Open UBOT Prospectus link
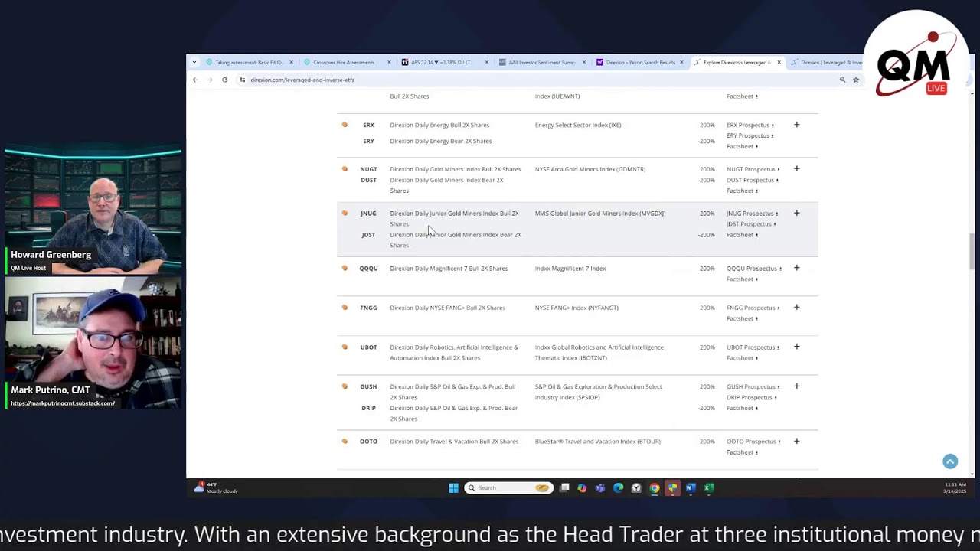Screen dimensions: 980x551 (x=753, y=347)
